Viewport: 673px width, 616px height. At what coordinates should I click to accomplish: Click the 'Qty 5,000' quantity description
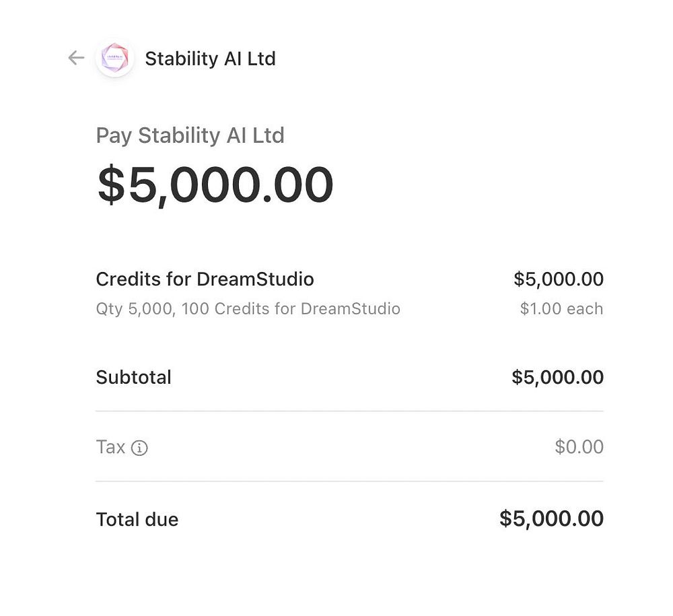(135, 309)
